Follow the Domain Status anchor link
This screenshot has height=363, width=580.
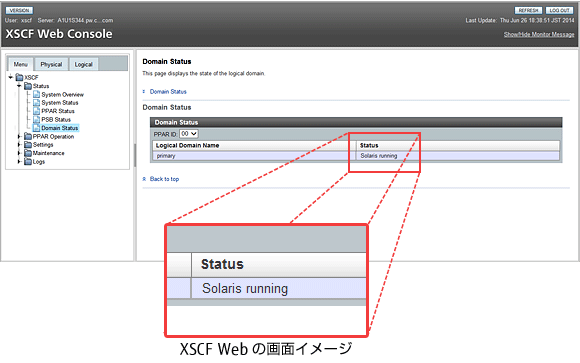(168, 91)
